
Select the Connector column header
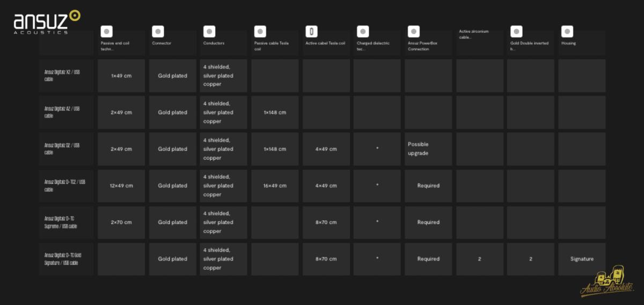pos(162,43)
